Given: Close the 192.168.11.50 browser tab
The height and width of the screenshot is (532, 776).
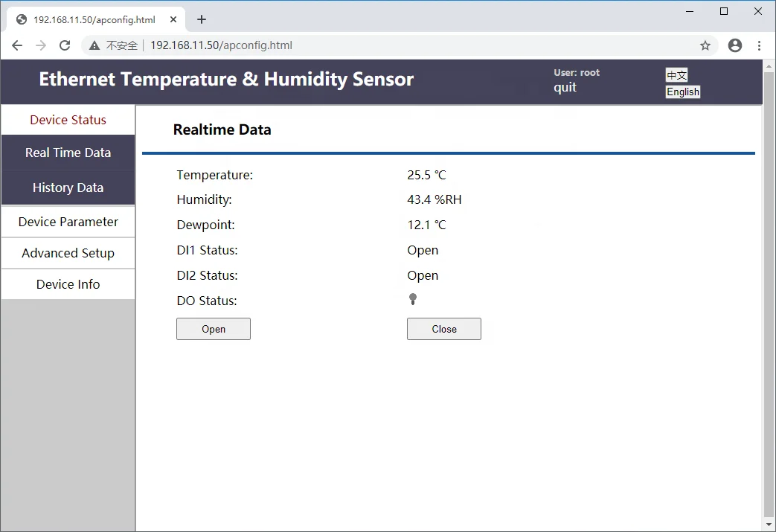Looking at the screenshot, I should tap(173, 19).
